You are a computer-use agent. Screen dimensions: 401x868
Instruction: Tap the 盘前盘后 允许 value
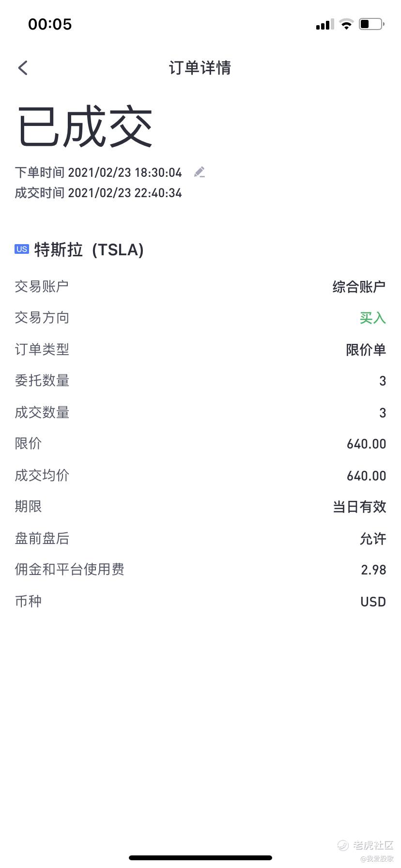(x=372, y=539)
